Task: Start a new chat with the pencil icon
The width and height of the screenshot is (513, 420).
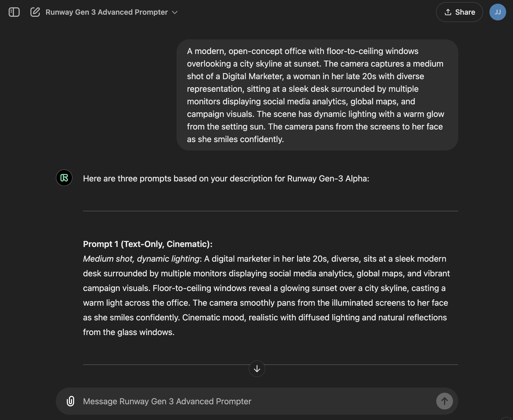Action: point(35,12)
